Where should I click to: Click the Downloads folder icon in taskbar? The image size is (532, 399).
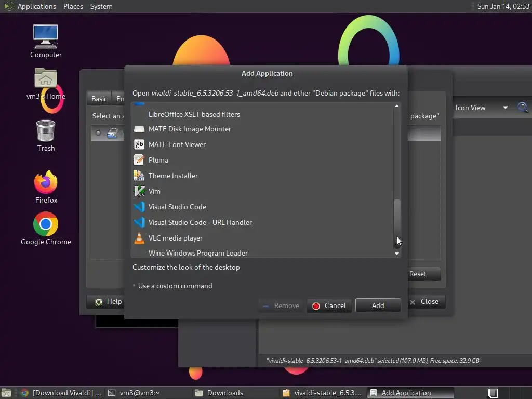(199, 393)
